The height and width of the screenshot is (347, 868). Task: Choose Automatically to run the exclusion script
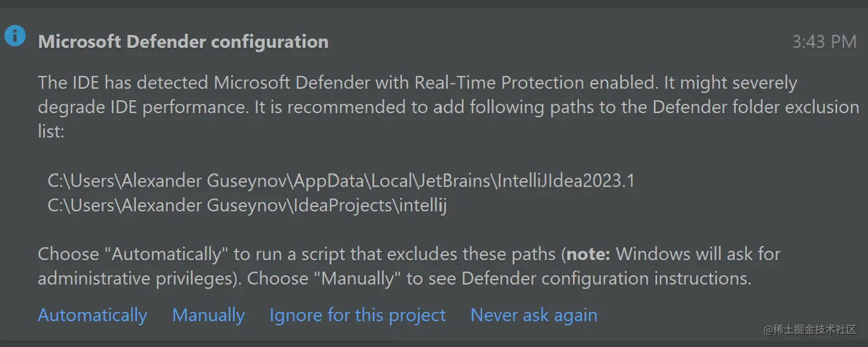tap(92, 315)
